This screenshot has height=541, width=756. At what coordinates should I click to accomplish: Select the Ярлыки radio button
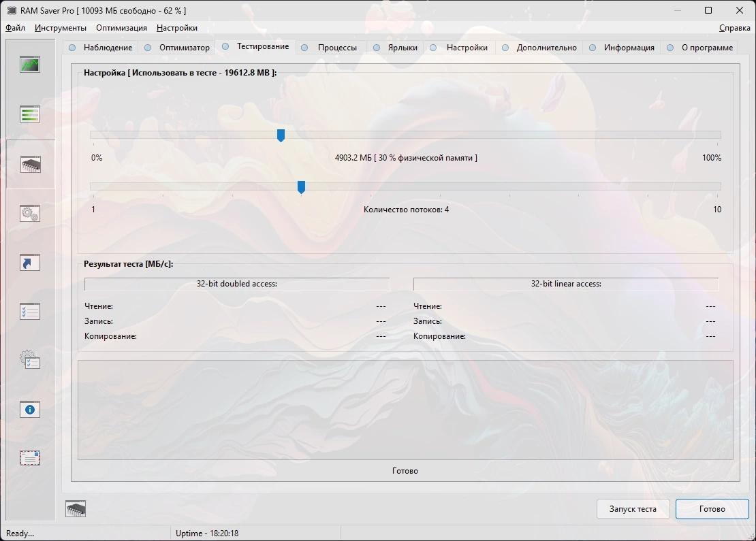(377, 48)
